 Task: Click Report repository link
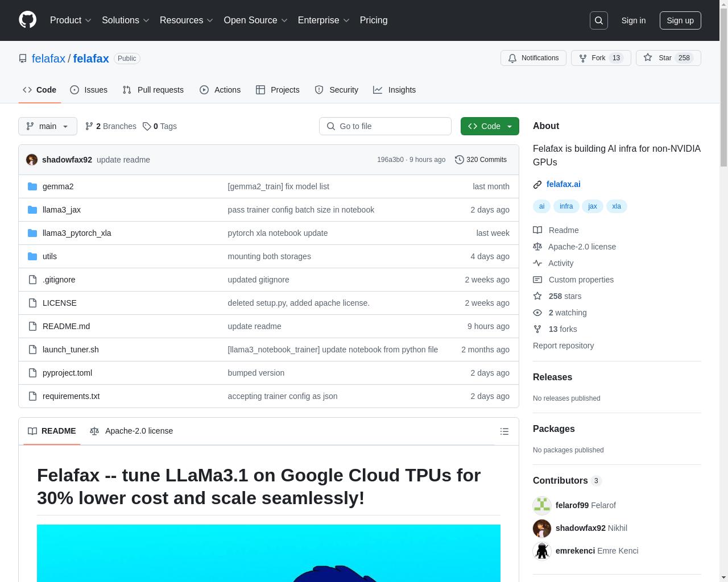tap(563, 346)
